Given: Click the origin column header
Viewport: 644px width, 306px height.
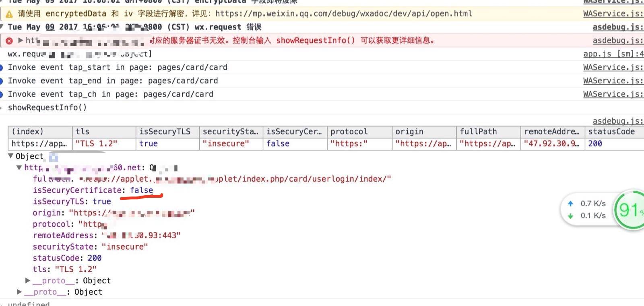Looking at the screenshot, I should click(x=424, y=132).
